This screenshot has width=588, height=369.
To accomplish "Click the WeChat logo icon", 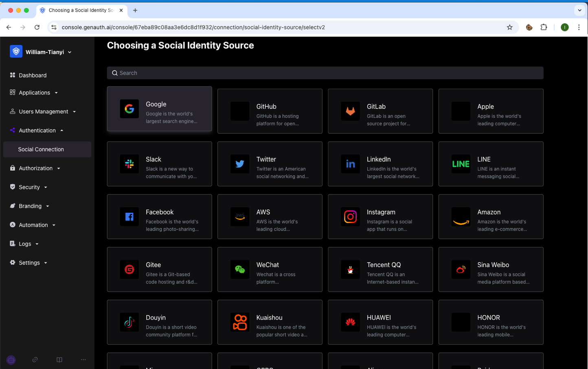I will click(240, 270).
